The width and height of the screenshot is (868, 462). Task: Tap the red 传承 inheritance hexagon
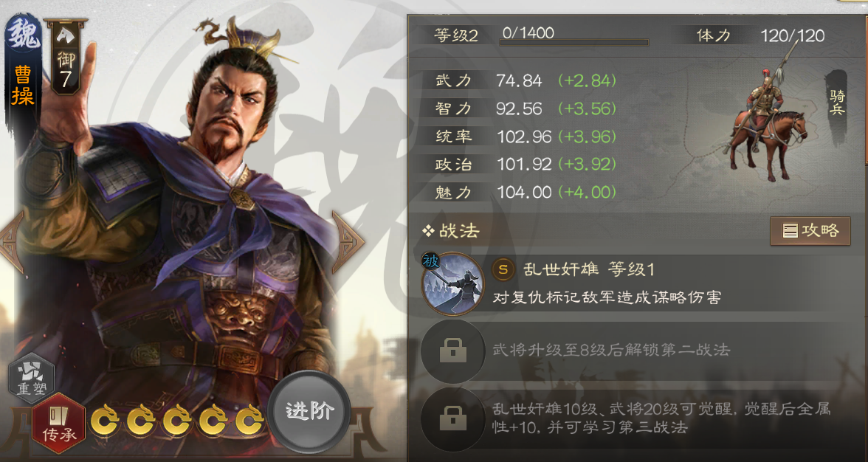[x=59, y=424]
